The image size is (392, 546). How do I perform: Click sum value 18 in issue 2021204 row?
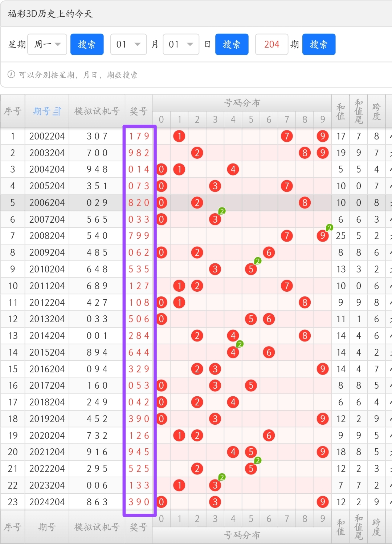point(341,452)
